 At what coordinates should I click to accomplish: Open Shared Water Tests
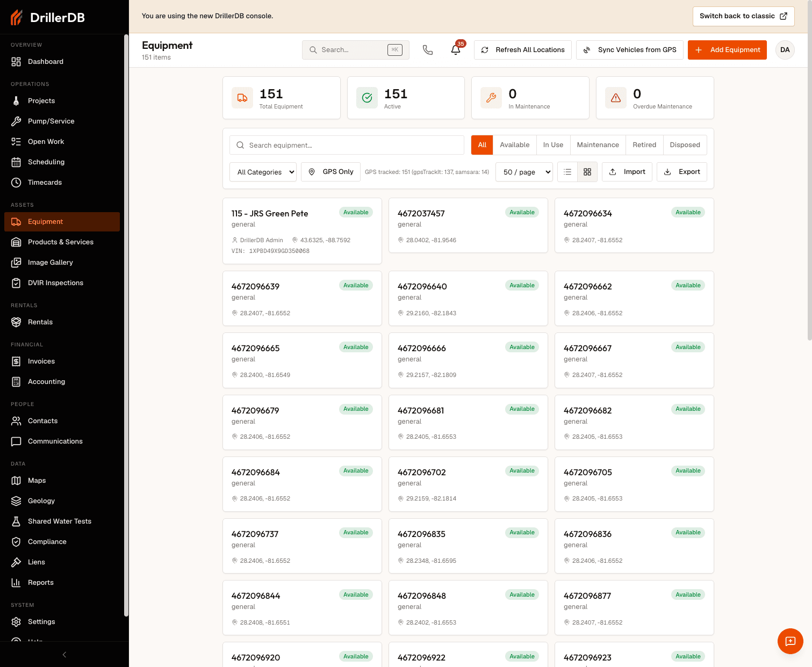click(x=62, y=521)
